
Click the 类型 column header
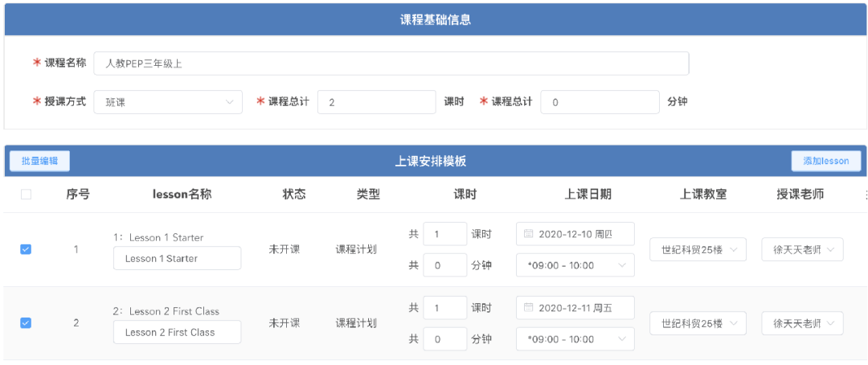[368, 195]
